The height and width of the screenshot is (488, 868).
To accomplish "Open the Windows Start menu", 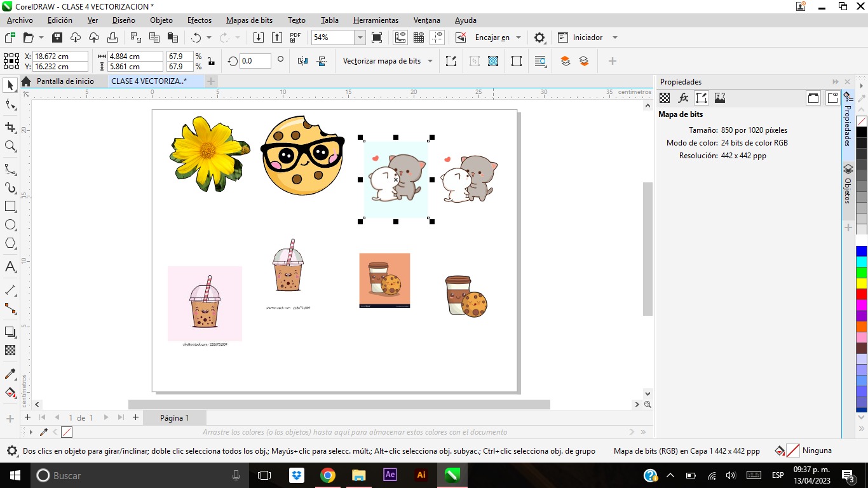I will click(x=15, y=475).
